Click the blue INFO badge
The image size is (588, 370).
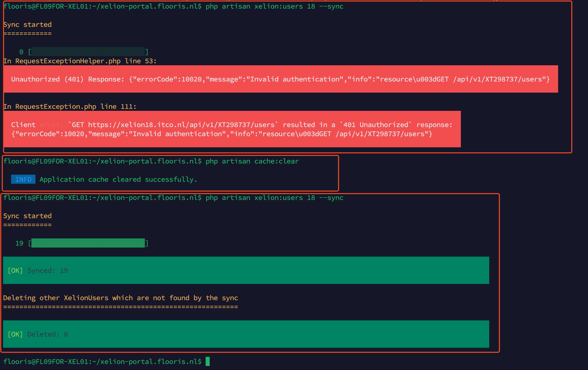click(23, 179)
